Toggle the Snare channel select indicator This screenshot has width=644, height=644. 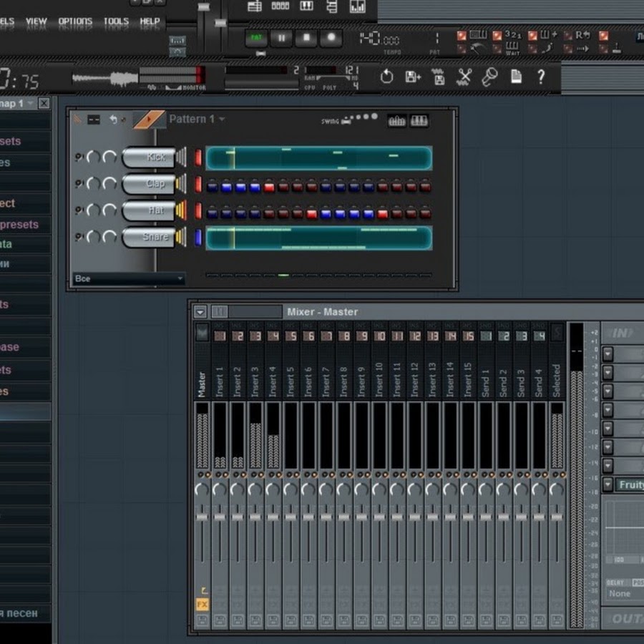click(x=198, y=238)
